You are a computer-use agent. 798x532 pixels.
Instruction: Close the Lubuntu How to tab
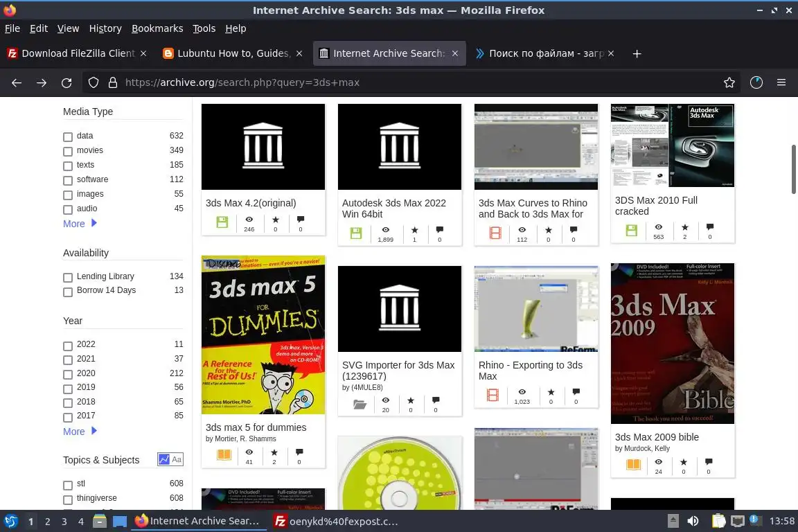299,53
